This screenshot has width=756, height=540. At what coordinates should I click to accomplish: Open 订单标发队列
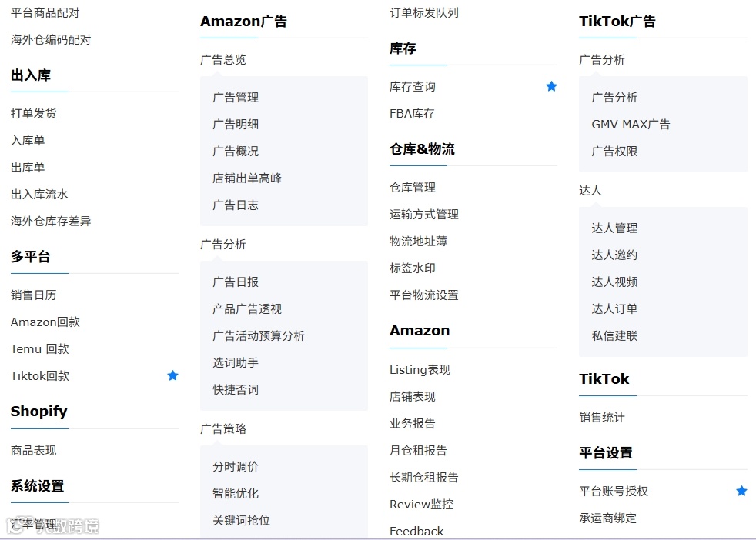pos(423,12)
